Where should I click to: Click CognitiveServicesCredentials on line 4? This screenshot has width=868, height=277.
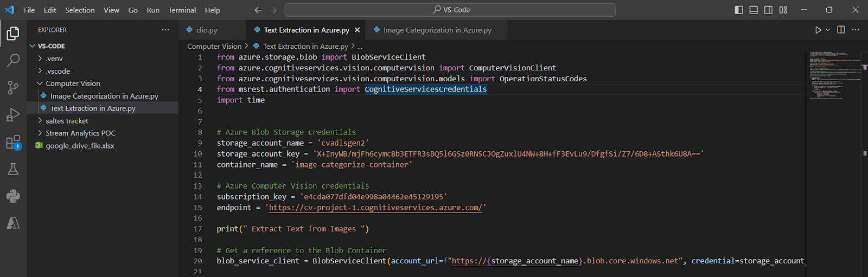point(426,89)
